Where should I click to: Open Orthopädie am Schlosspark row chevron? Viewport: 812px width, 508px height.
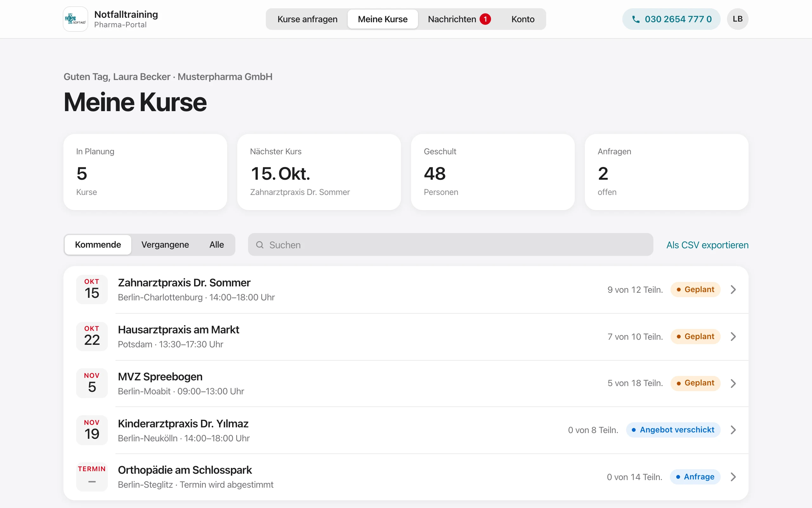point(733,477)
